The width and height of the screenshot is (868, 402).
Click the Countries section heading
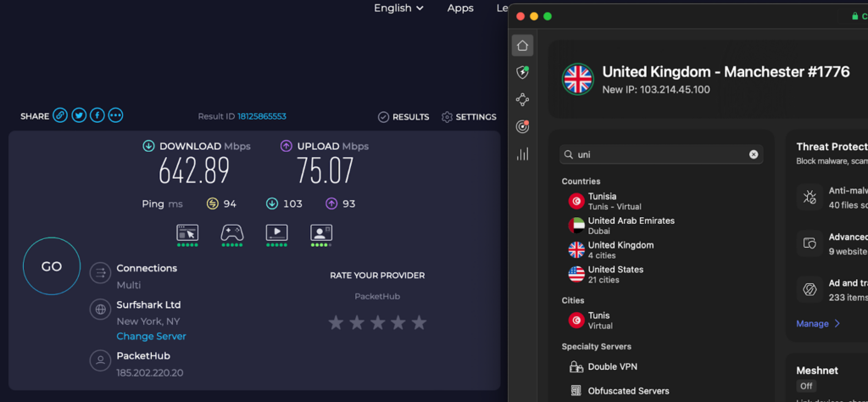581,181
